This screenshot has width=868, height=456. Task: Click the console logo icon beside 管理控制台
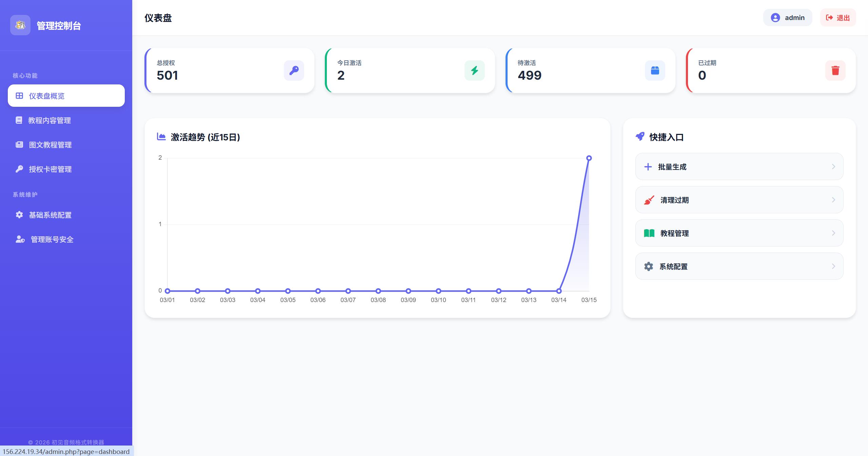click(20, 25)
